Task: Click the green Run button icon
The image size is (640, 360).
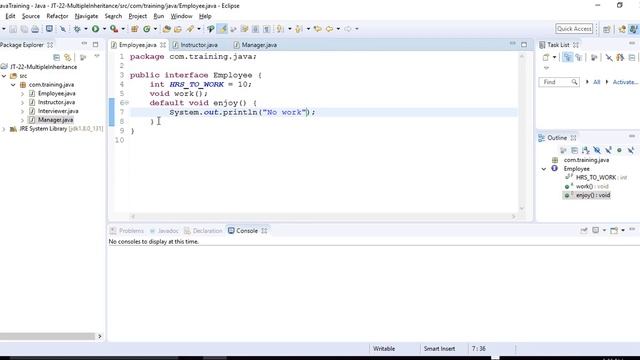Action: pos(95,29)
